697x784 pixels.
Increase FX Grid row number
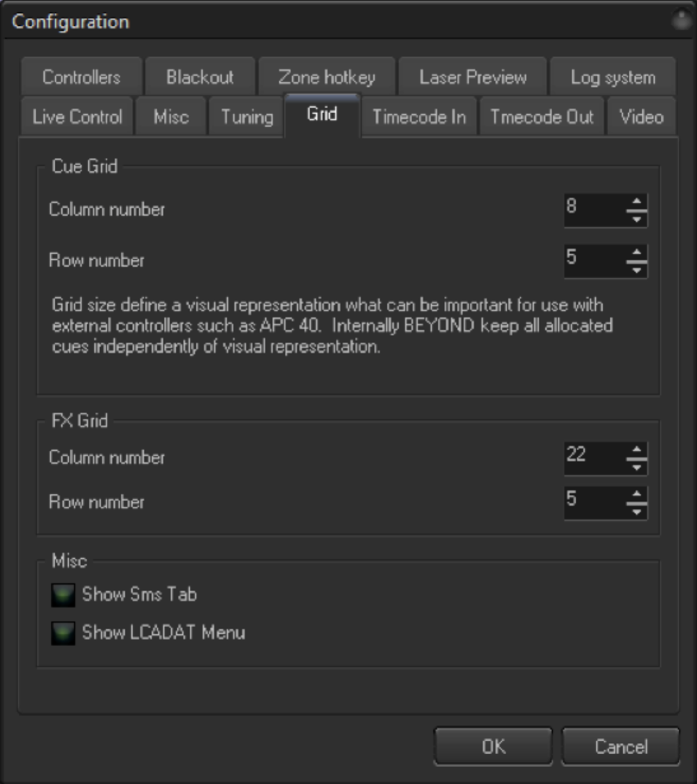click(636, 495)
